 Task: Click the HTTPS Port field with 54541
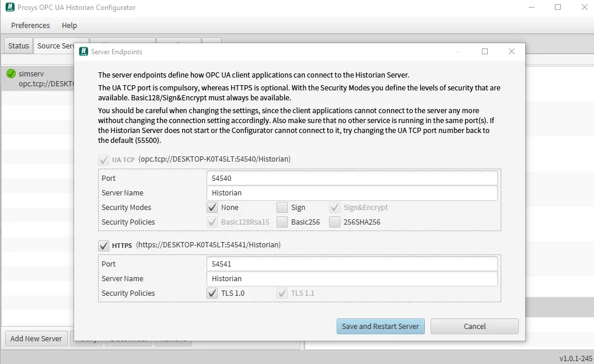[x=352, y=264]
